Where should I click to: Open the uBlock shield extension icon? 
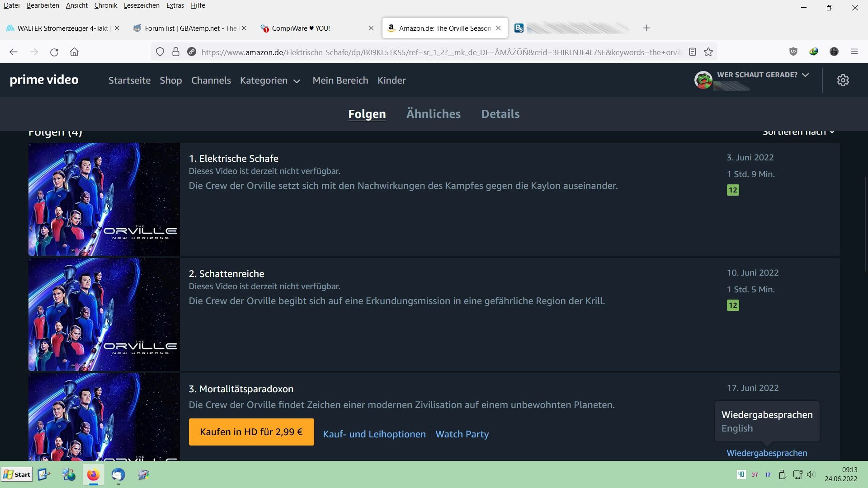click(x=793, y=52)
